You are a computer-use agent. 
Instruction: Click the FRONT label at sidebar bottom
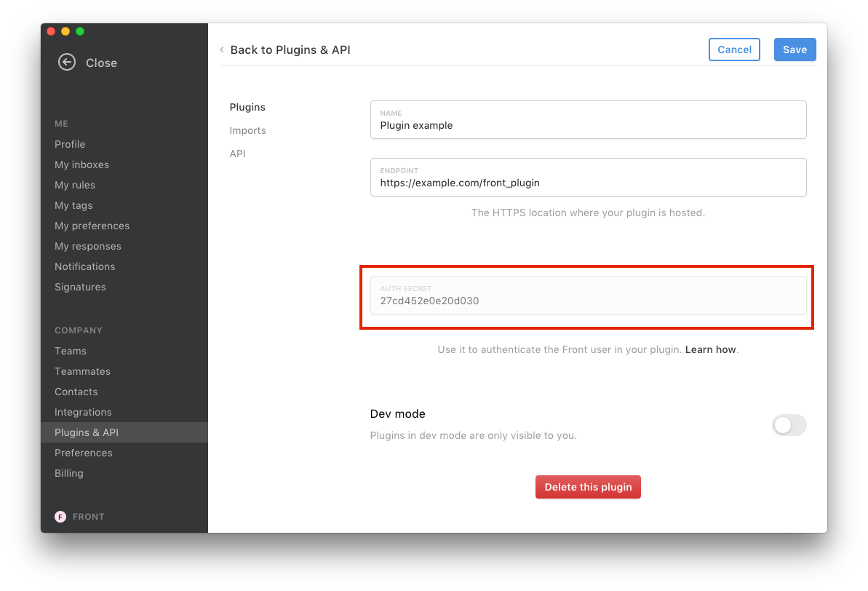[89, 517]
